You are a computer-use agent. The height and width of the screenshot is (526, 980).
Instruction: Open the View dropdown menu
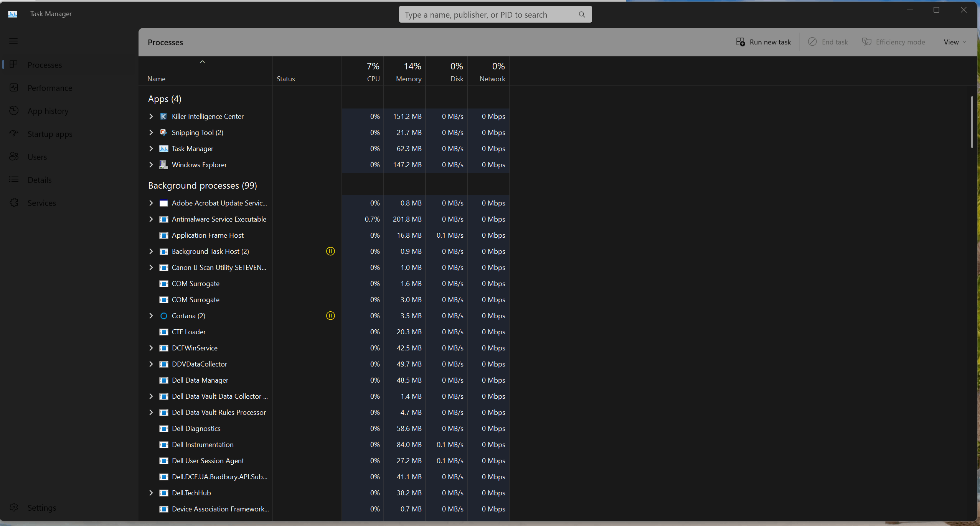955,42
